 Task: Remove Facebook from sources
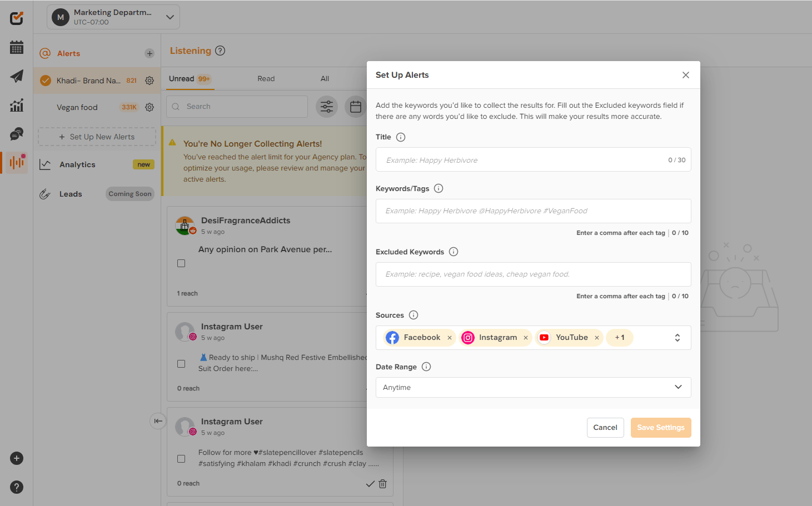tap(450, 338)
